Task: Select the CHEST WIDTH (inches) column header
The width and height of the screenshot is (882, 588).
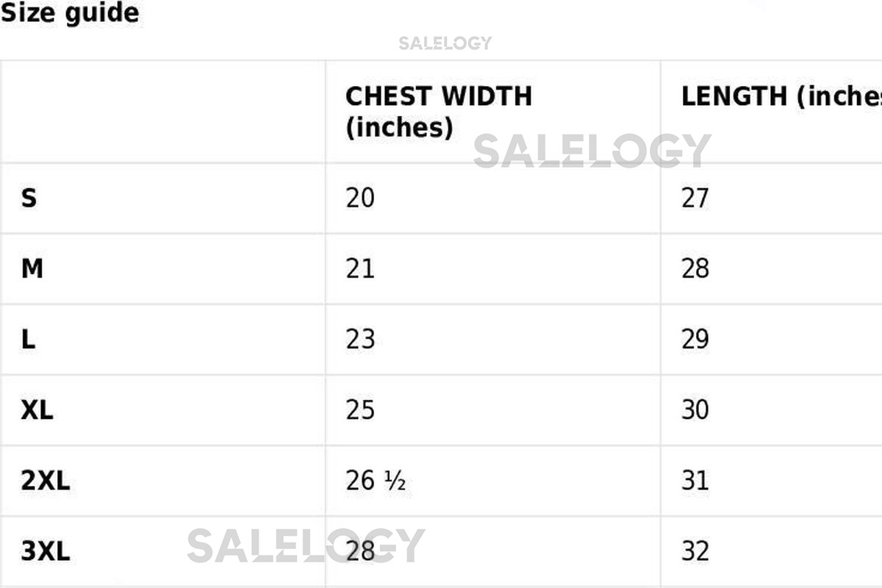Action: [438, 112]
